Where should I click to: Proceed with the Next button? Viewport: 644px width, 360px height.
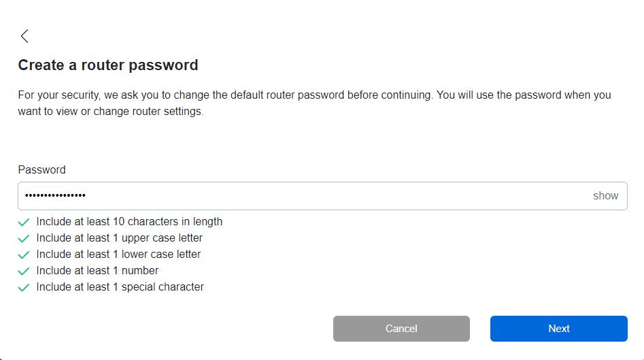coord(558,329)
